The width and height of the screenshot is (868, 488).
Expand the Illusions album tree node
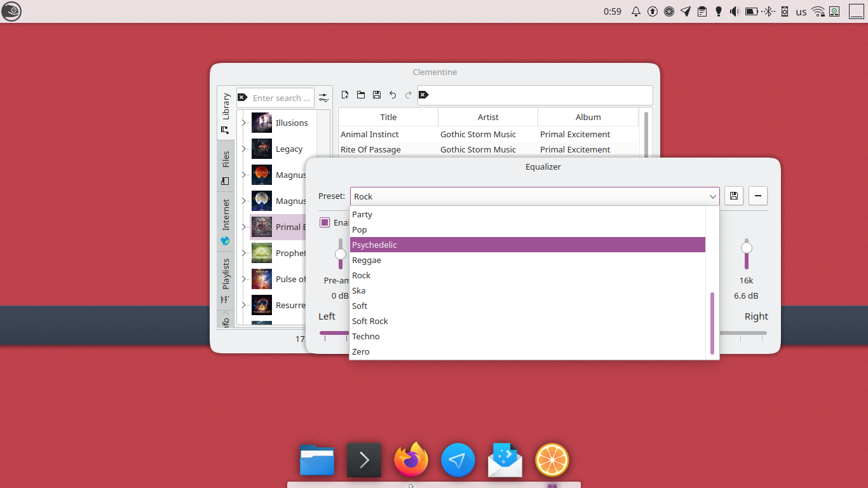click(x=243, y=123)
